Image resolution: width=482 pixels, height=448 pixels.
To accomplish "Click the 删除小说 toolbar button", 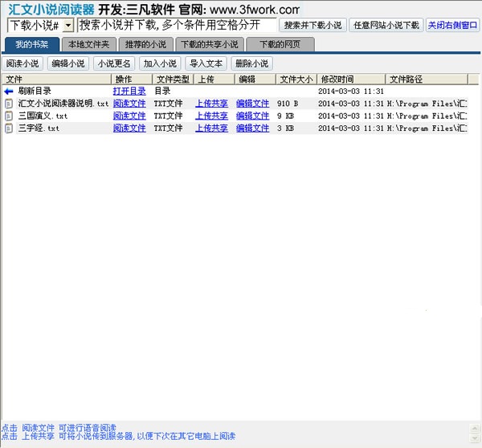I will click(x=251, y=63).
